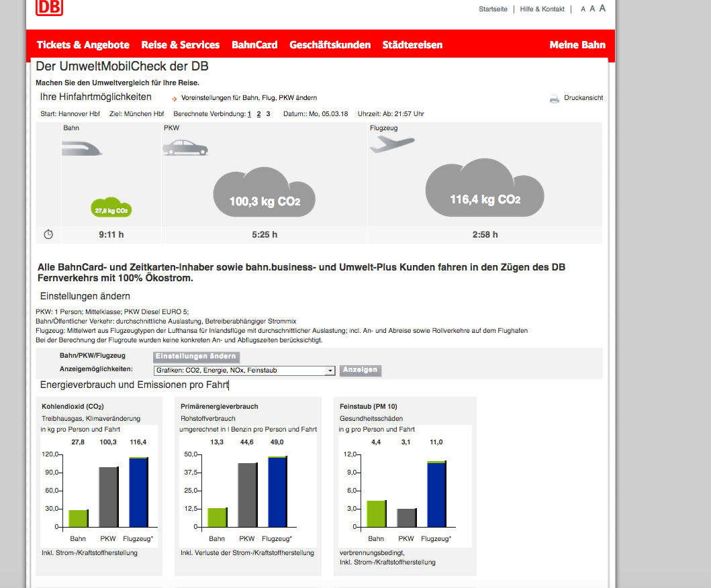Viewport: 711px width, 588px height.
Task: Click the blue Flugzeug bar in Feinstaub chart
Action: click(436, 494)
